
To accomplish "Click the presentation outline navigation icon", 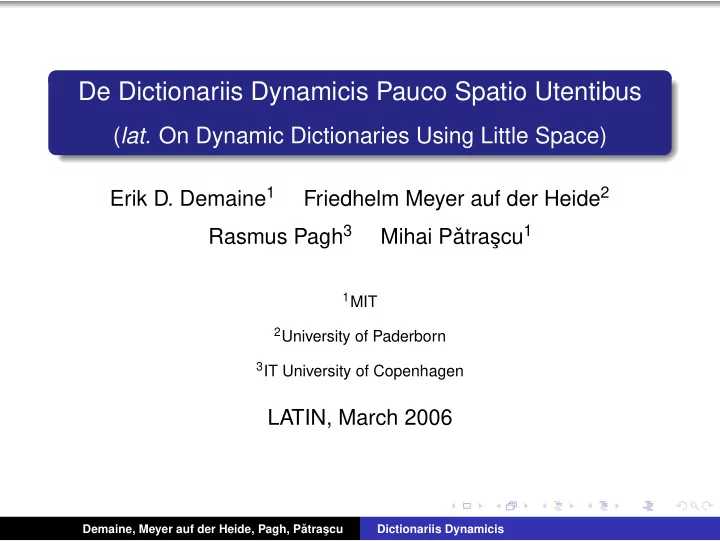I will click(648, 506).
